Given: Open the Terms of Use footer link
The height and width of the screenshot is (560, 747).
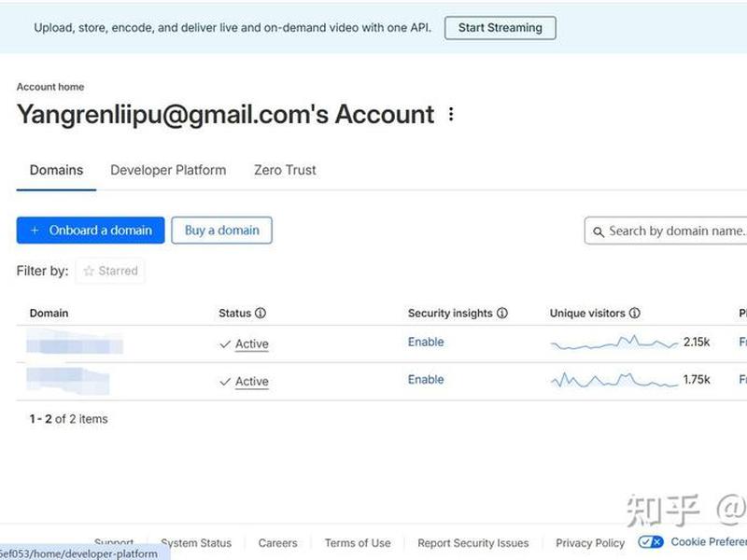Looking at the screenshot, I should 358,543.
